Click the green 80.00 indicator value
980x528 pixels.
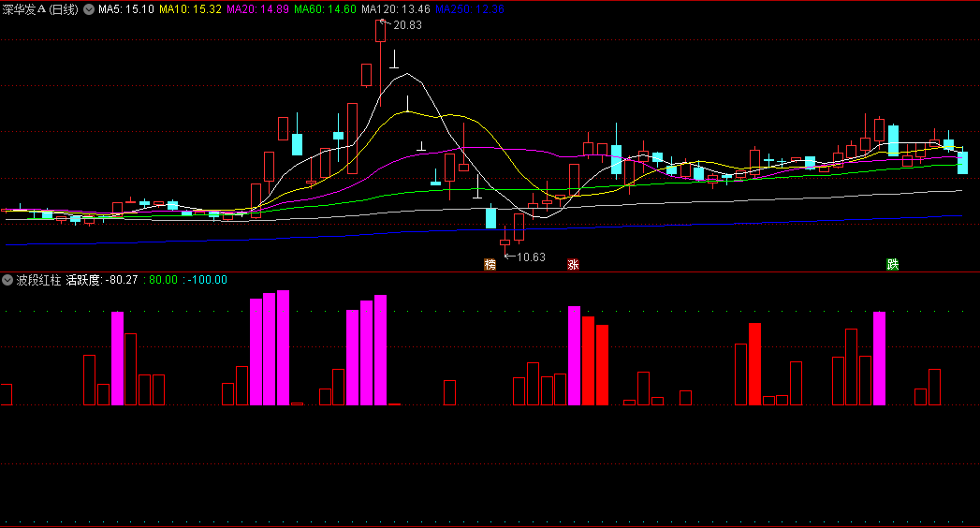point(163,280)
